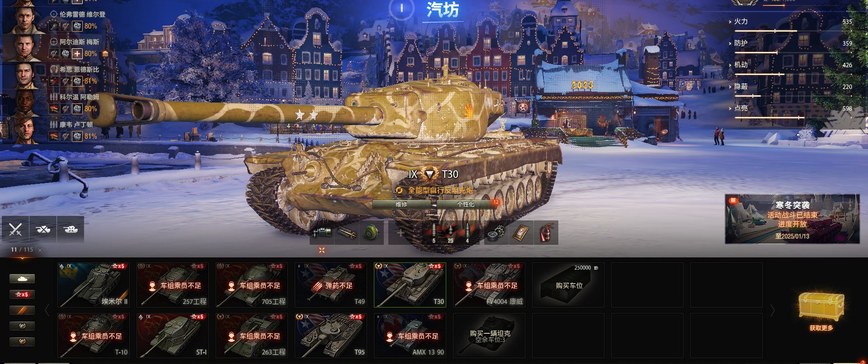Toggle the orange-stripe premium vehicle filter
Screen dimensions: 868x364
(x=22, y=310)
